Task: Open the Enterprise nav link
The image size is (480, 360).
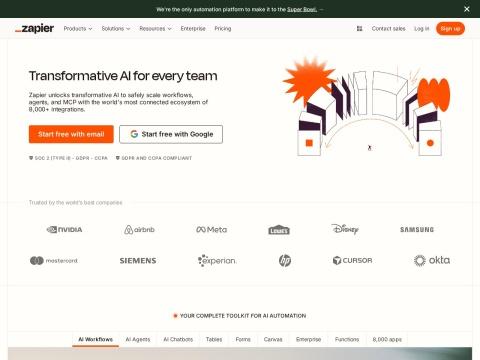Action: 193,29
